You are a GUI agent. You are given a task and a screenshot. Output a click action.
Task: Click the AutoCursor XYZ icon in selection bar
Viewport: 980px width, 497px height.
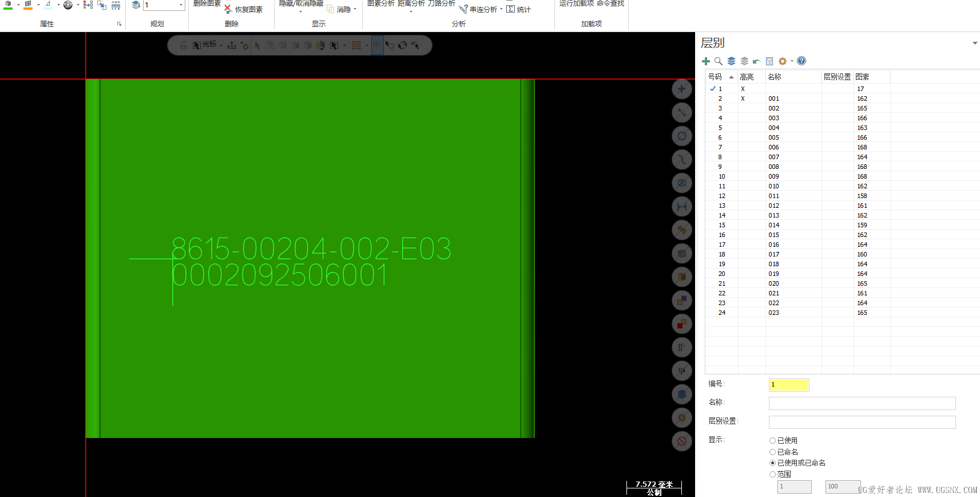(231, 45)
